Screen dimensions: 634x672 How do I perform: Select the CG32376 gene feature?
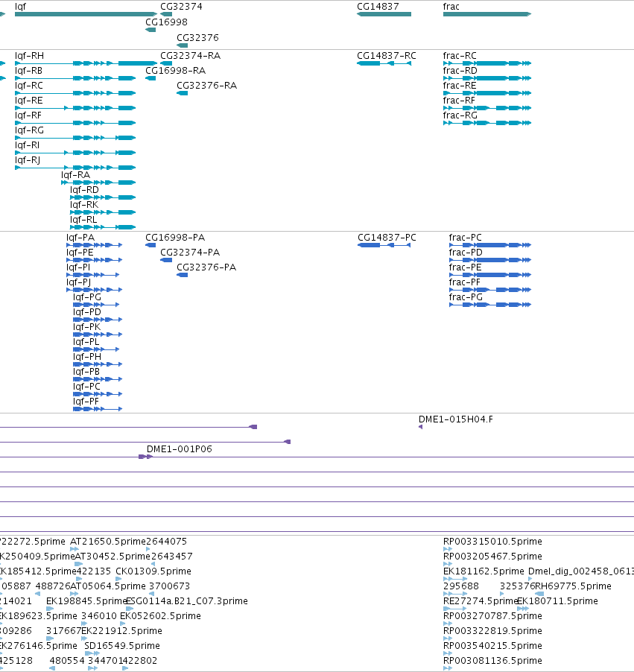click(183, 45)
